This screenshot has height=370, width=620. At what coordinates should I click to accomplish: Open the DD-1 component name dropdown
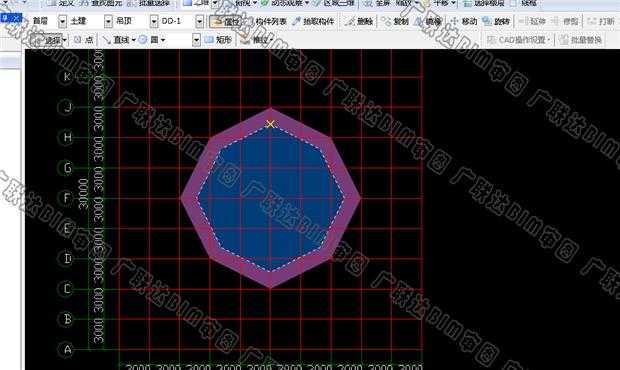click(x=200, y=21)
